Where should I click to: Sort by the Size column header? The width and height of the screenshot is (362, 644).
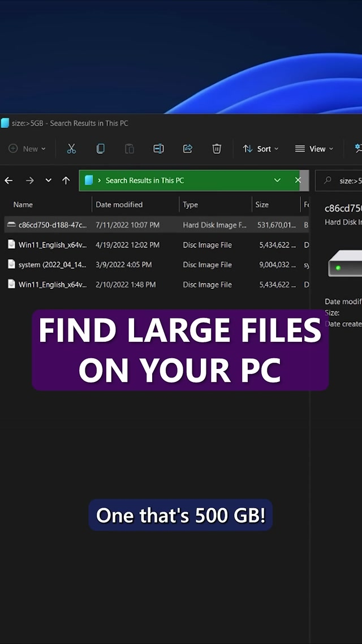[262, 205]
